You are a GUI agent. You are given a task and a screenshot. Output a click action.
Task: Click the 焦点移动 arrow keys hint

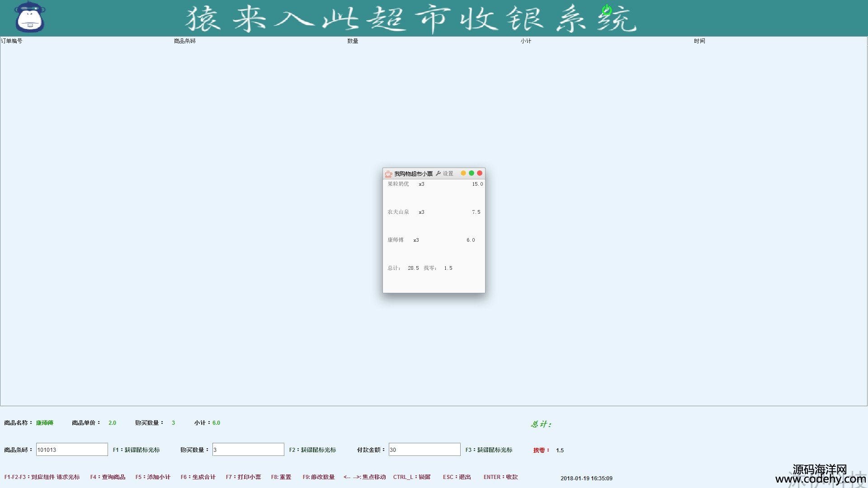(364, 477)
